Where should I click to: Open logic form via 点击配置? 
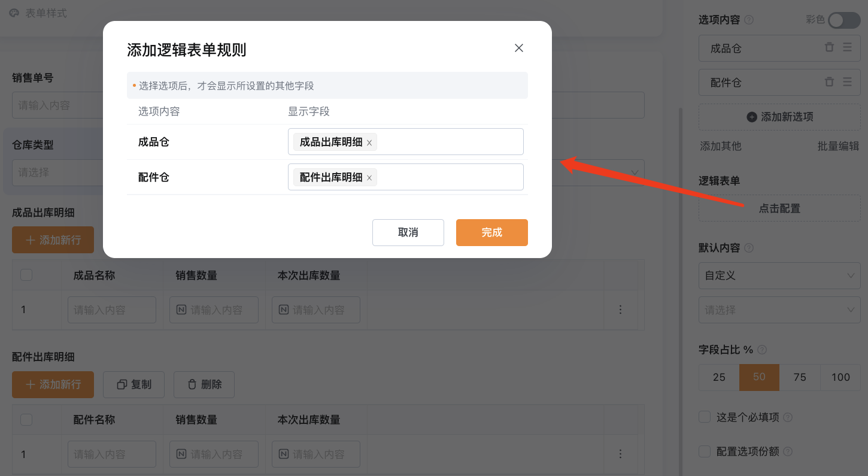[x=779, y=208]
